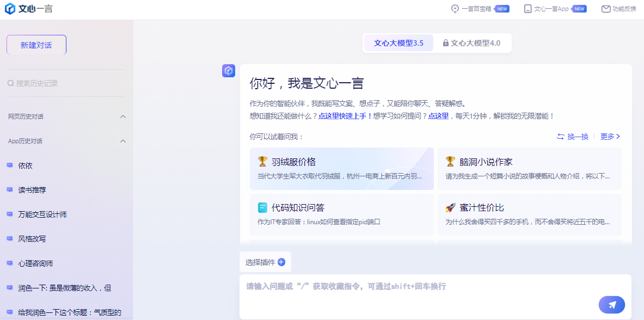
Task: Collapse 网页历史对话 section chevron
Action: pyautogui.click(x=123, y=116)
